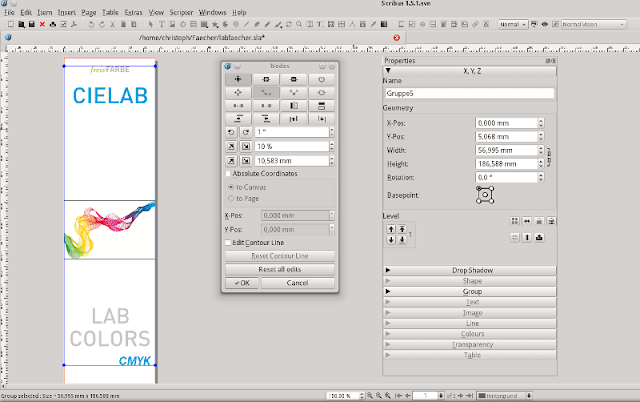The image size is (640, 402).
Task: Select top-left basepoint in Basepoint widget
Action: tap(478, 189)
